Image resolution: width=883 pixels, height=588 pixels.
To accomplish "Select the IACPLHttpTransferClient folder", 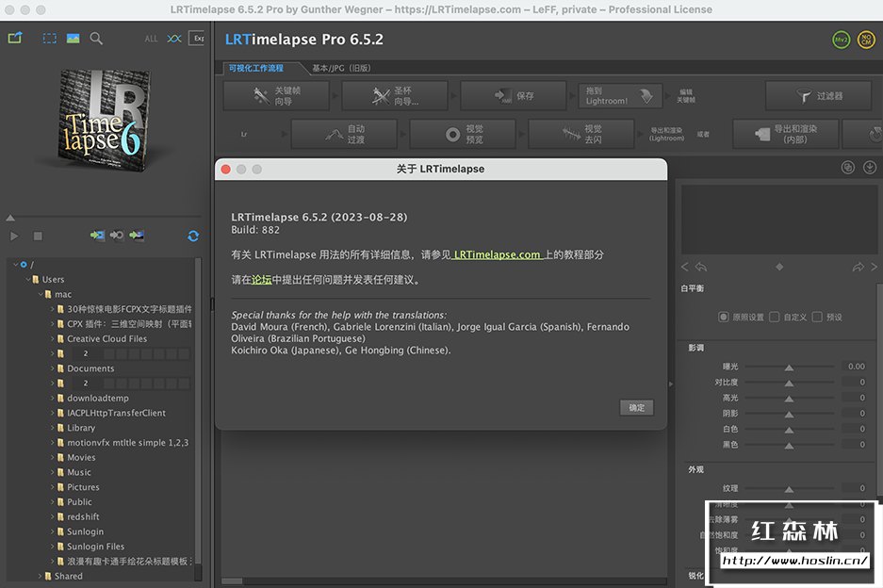I will (x=116, y=413).
